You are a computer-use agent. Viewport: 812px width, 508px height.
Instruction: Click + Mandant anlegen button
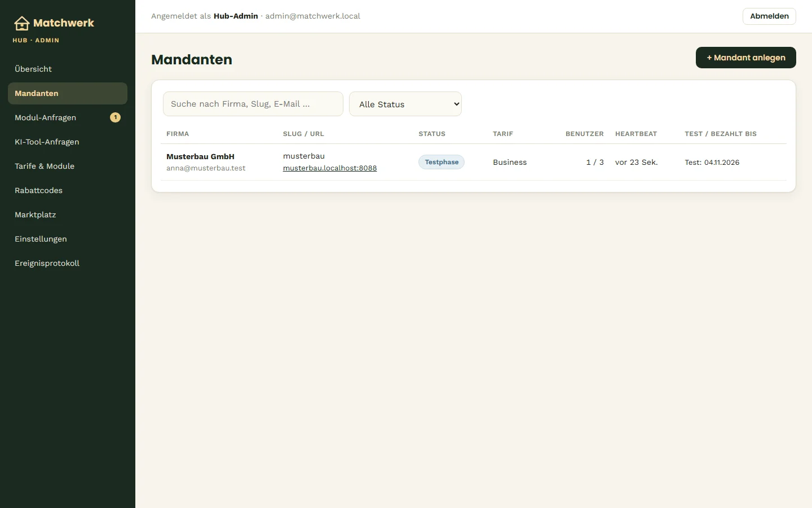click(x=745, y=58)
